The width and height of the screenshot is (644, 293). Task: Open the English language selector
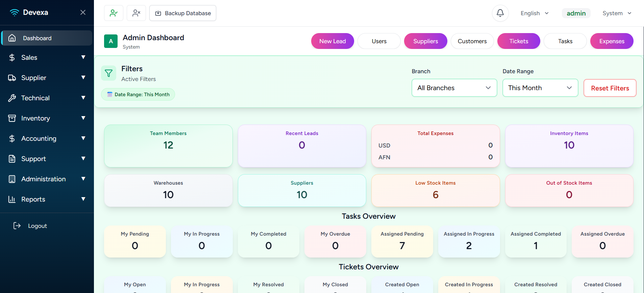tap(535, 13)
